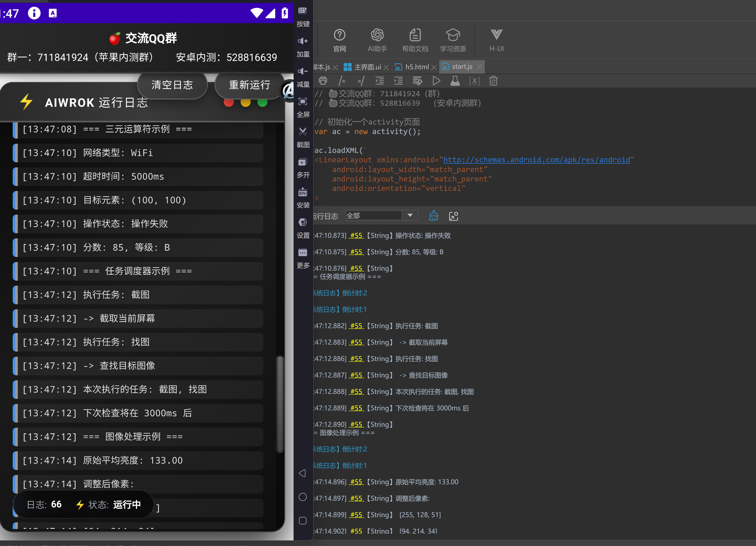Decrease indent with the outdent icon
Viewport: 756px width, 546px height.
click(x=379, y=81)
